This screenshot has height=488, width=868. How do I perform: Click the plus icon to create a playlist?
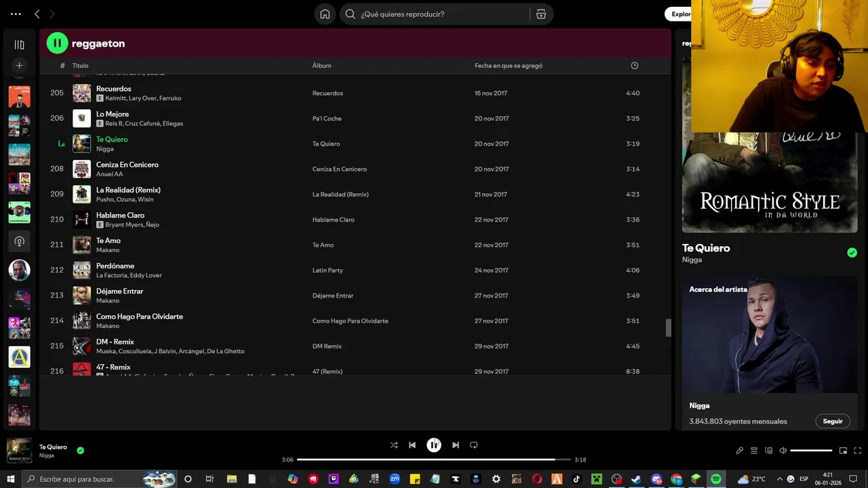[19, 66]
